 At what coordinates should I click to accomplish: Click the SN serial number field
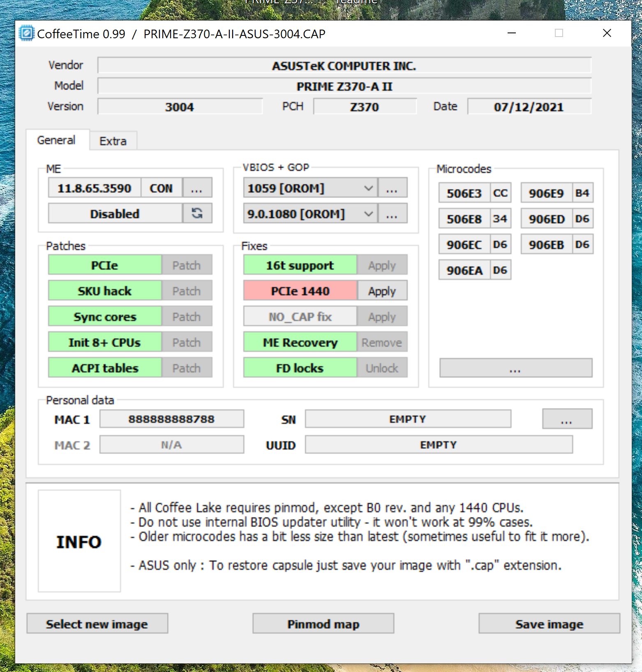coord(408,419)
